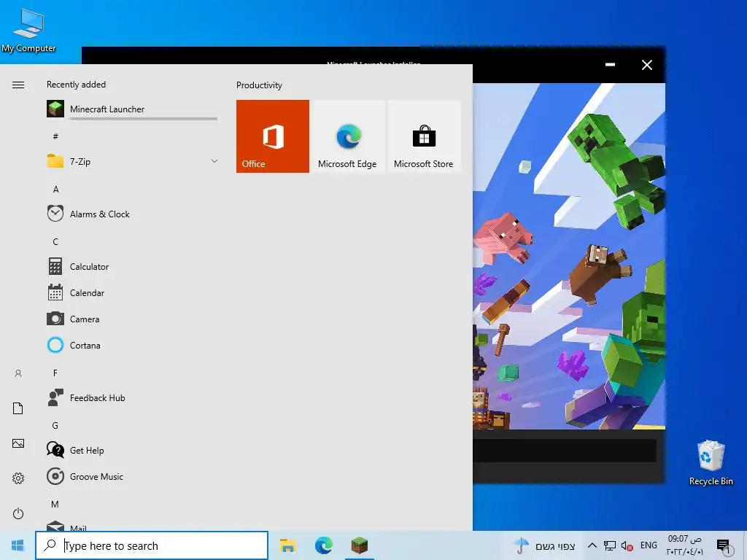The image size is (747, 560).
Task: Open Feedback Hub app
Action: click(132, 397)
